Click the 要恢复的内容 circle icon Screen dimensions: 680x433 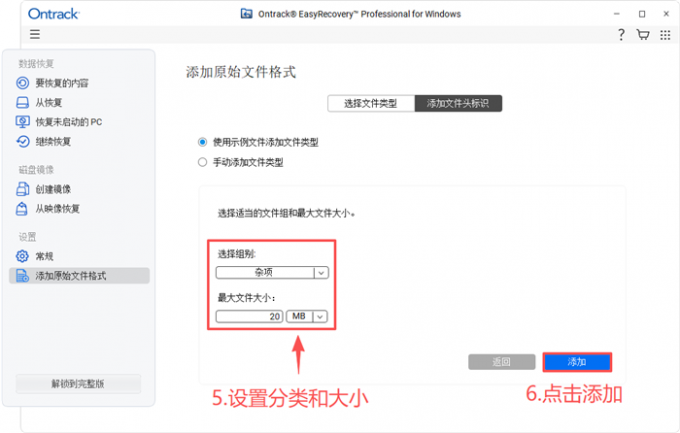pyautogui.click(x=23, y=83)
